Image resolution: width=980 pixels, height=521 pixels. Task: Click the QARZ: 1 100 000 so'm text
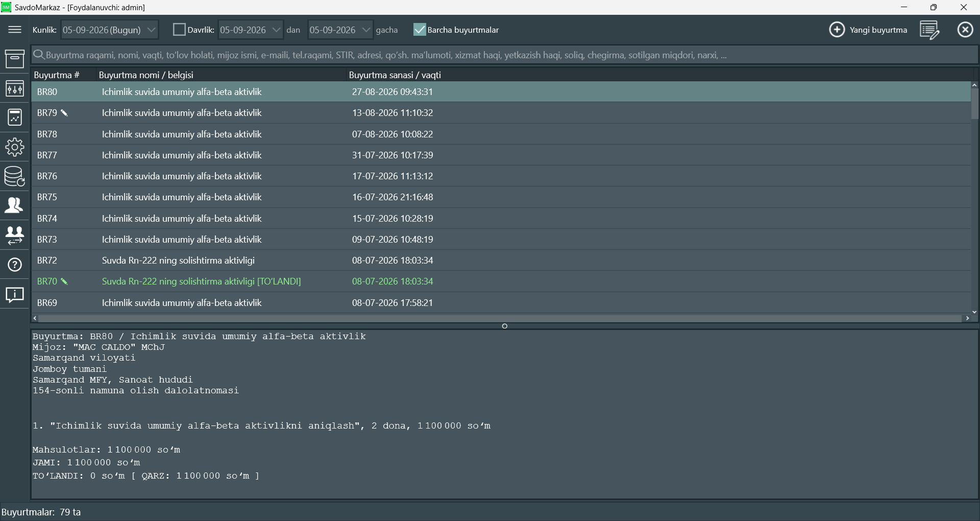coord(195,476)
